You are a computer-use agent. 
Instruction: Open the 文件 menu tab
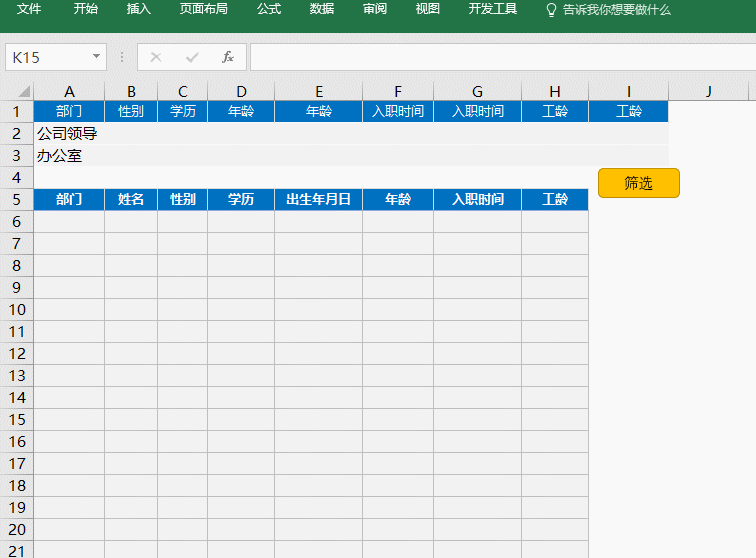[29, 9]
